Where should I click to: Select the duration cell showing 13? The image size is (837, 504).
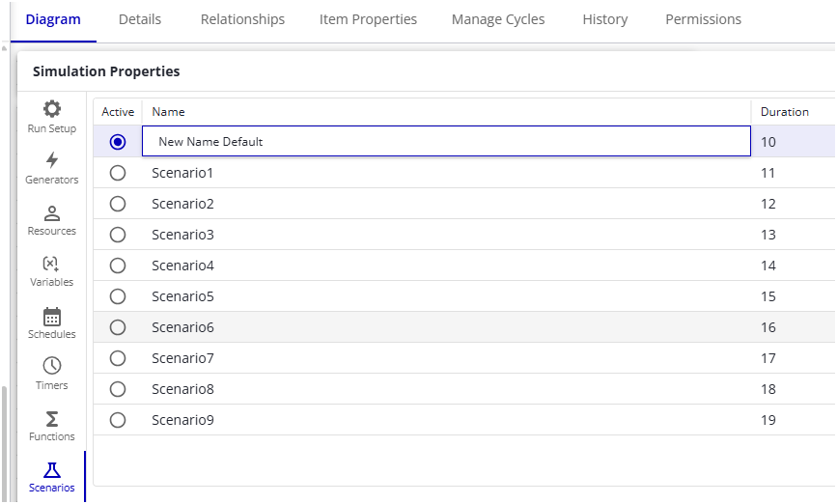click(768, 235)
